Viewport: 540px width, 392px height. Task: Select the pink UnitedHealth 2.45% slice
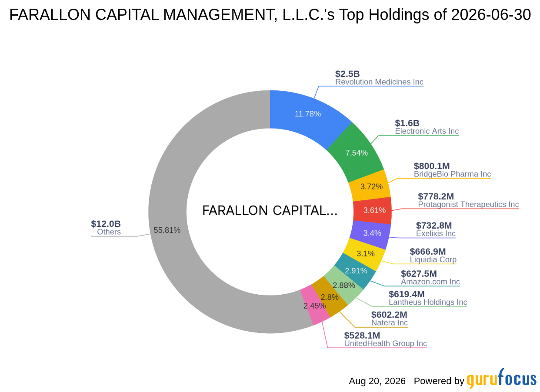[x=315, y=306]
